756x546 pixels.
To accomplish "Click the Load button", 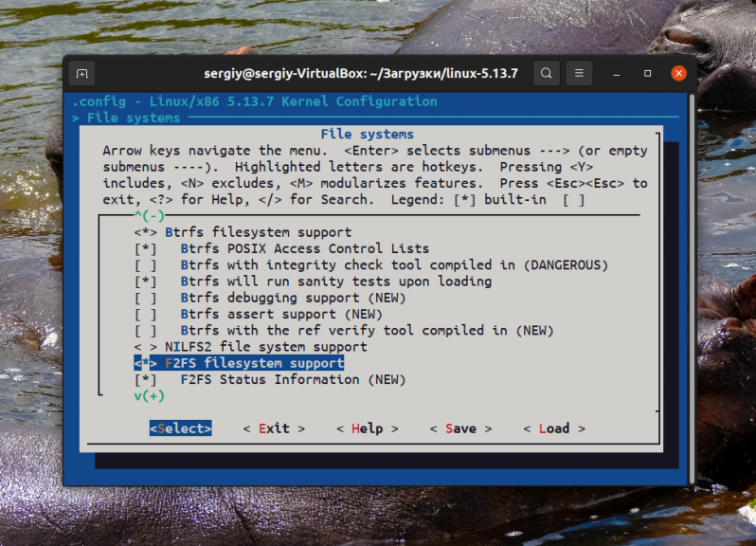I will [x=554, y=428].
